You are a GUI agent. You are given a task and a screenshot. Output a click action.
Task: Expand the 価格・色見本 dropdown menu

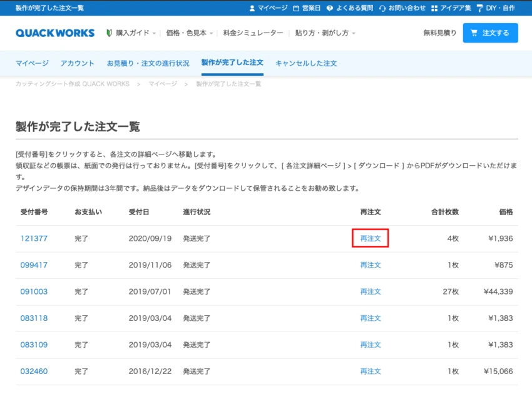click(x=189, y=33)
